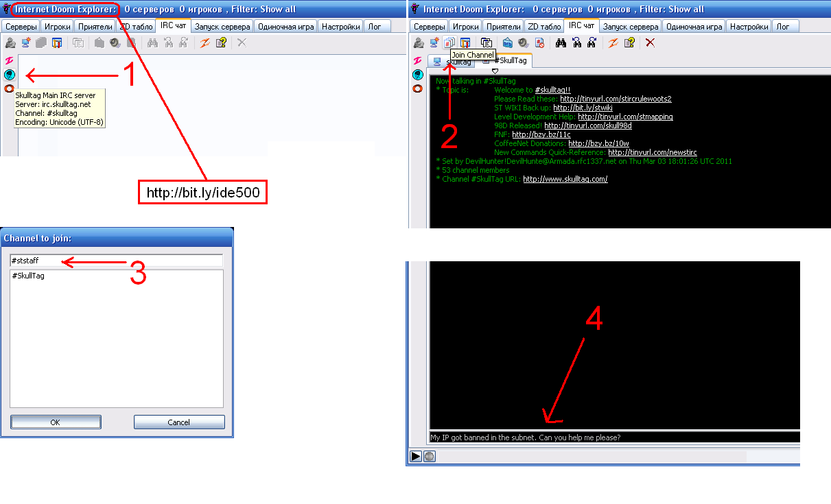This screenshot has height=504, width=831.
Task: Click the channel name field containing #ststaff
Action: (116, 261)
